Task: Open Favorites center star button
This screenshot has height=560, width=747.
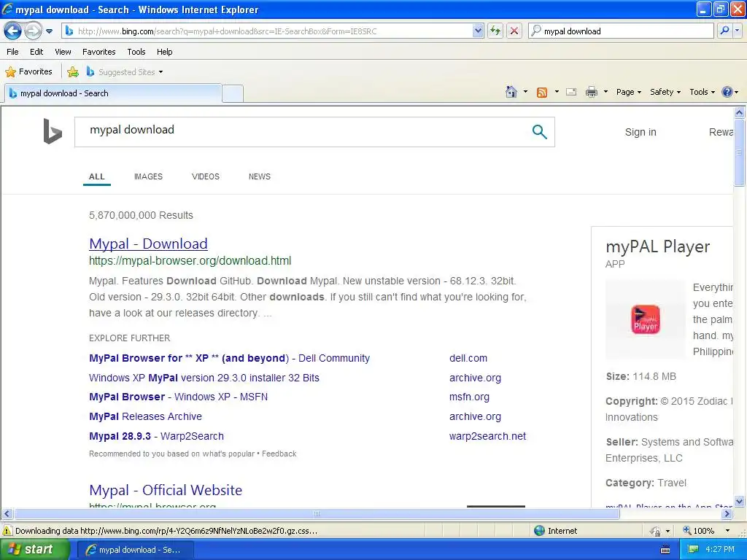Action: (x=28, y=72)
